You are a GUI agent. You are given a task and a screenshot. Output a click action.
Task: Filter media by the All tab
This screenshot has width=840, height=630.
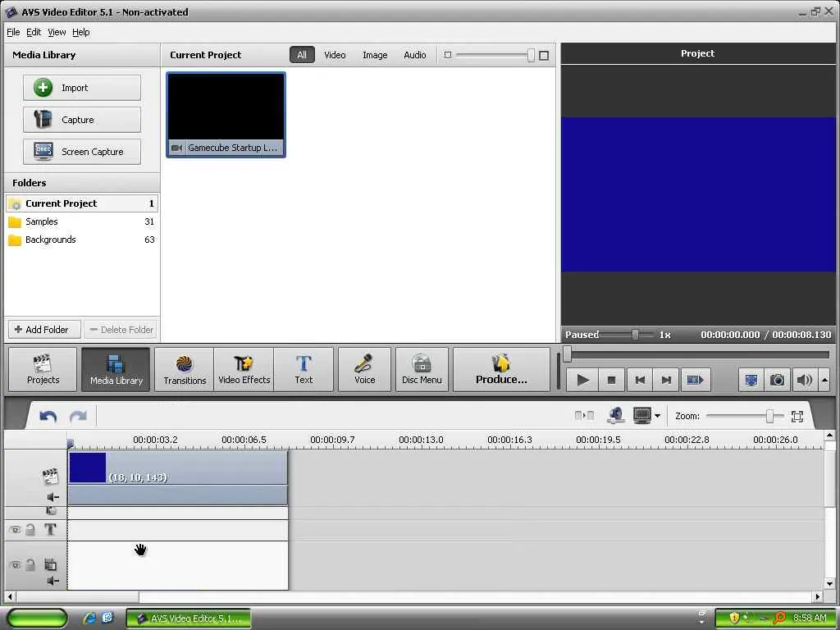click(302, 55)
